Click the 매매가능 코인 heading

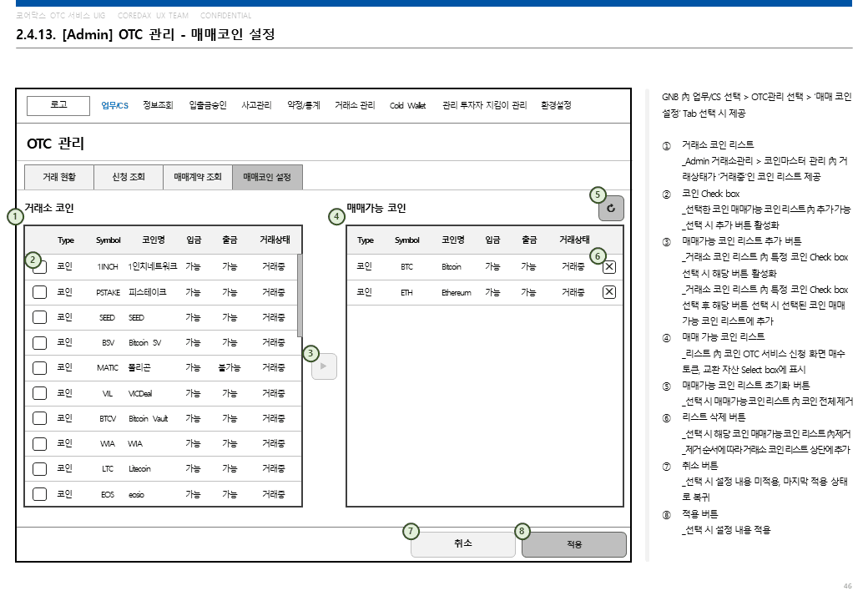(376, 208)
